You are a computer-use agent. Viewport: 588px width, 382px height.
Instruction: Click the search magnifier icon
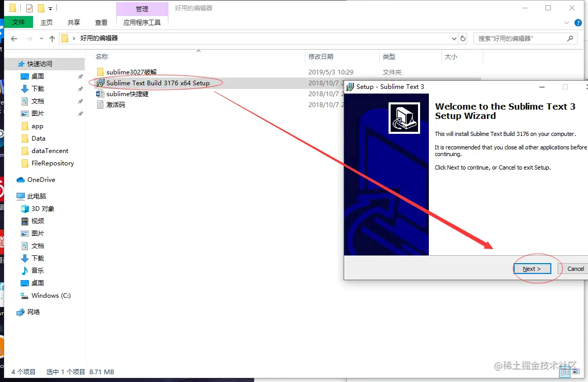click(570, 38)
